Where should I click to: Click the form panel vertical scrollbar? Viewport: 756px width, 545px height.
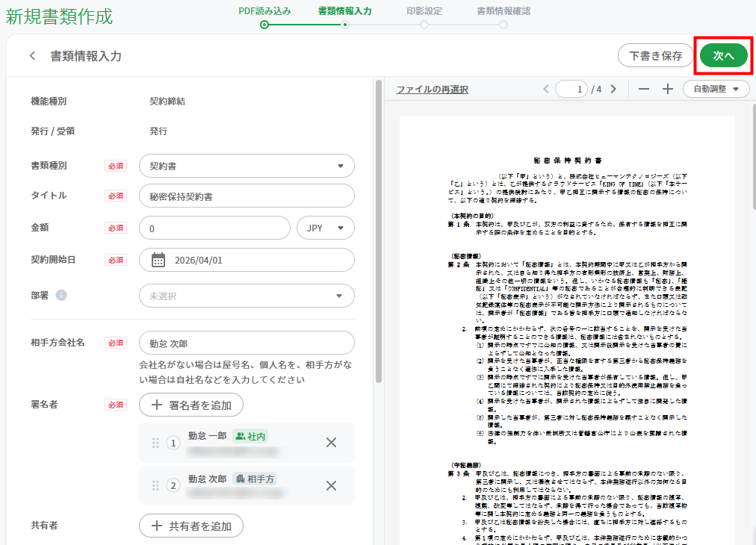point(379,231)
